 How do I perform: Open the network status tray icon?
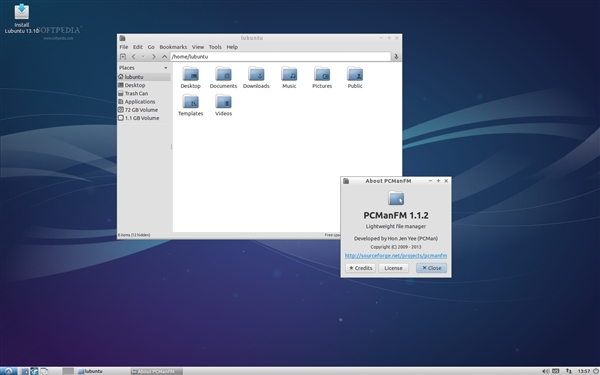(569, 371)
